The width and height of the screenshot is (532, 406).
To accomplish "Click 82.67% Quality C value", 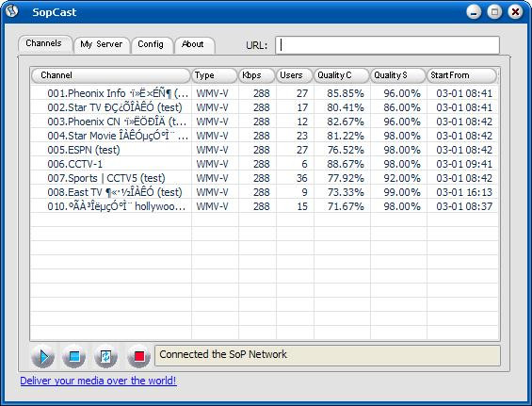I will pyautogui.click(x=346, y=122).
